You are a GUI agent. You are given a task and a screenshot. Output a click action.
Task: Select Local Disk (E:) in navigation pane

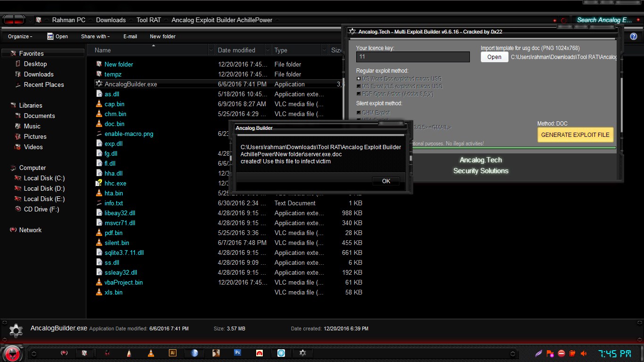[x=44, y=199]
